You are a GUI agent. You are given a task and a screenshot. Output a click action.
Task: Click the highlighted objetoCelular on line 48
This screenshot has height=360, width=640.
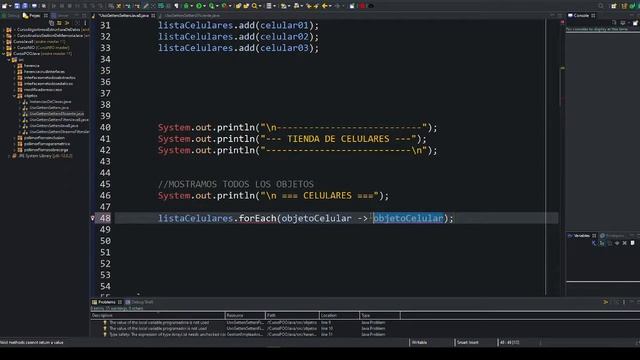tap(408, 218)
